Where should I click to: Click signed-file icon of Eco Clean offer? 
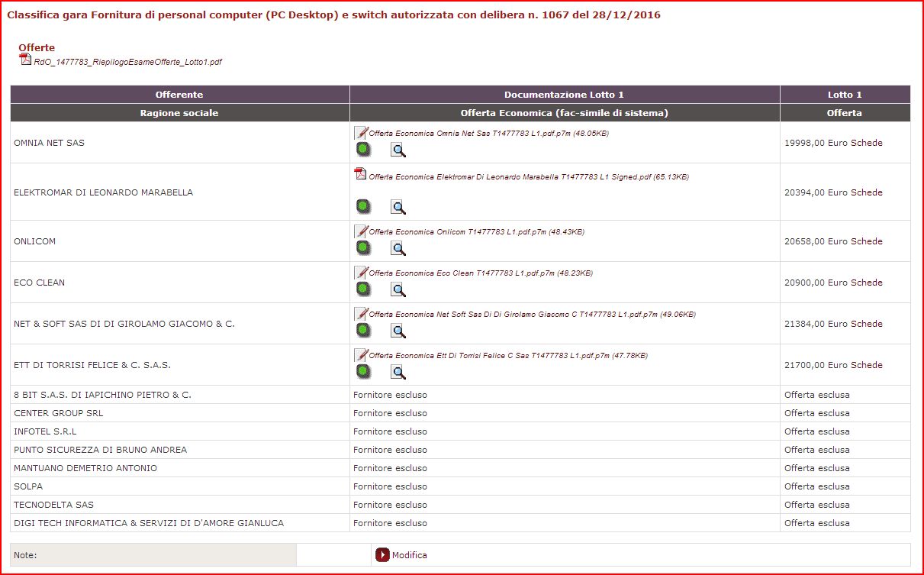click(361, 272)
